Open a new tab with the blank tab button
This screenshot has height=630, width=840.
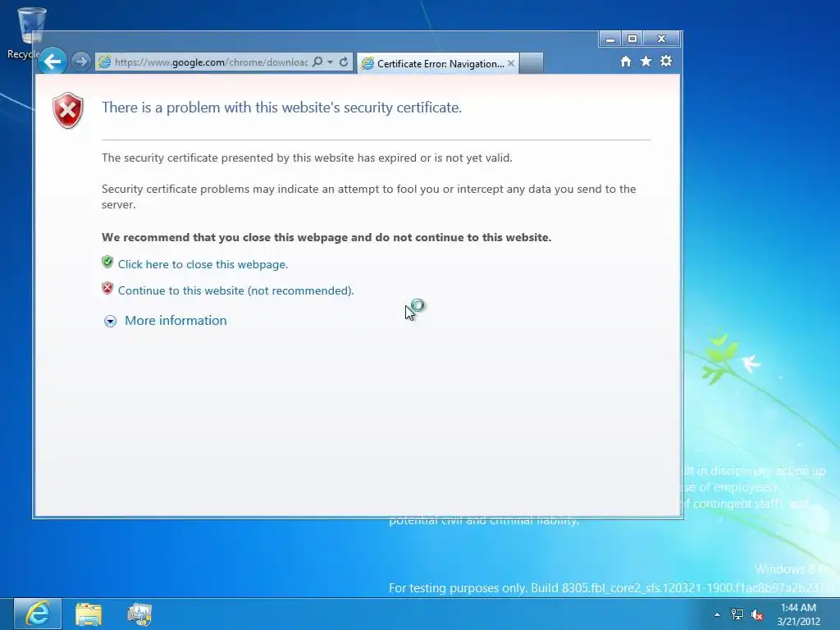click(x=532, y=63)
